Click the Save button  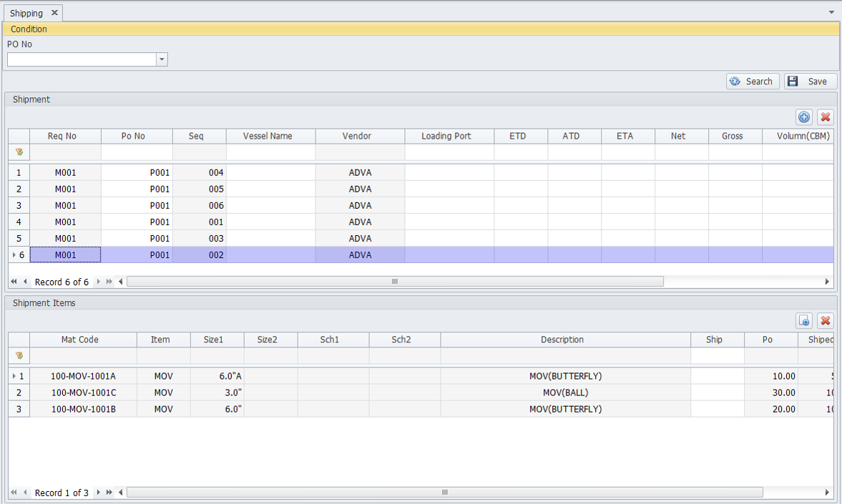coord(810,81)
